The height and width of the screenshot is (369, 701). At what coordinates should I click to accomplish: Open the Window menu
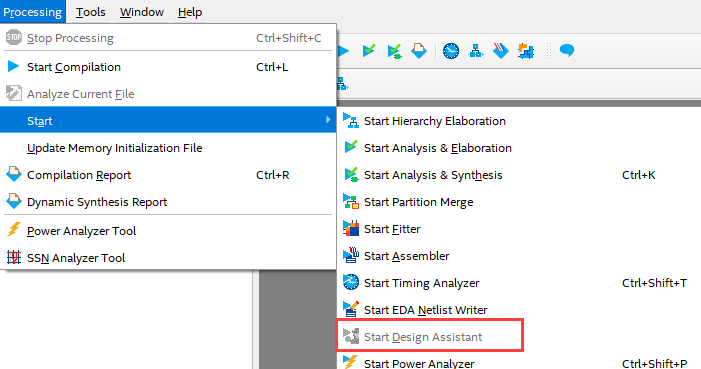(x=142, y=12)
